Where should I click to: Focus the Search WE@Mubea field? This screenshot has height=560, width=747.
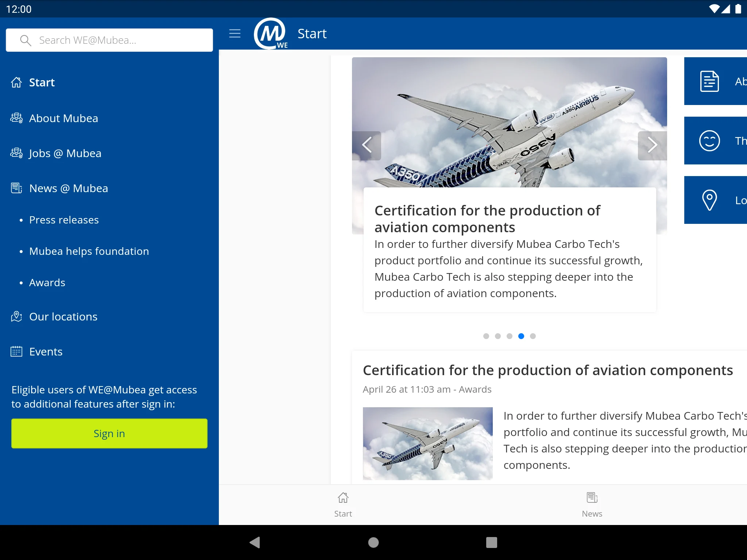[109, 40]
